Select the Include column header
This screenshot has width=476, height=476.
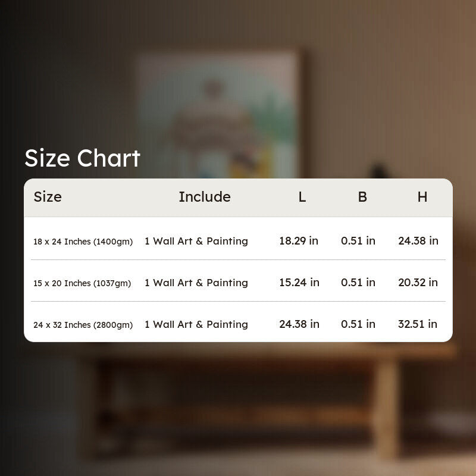point(205,197)
